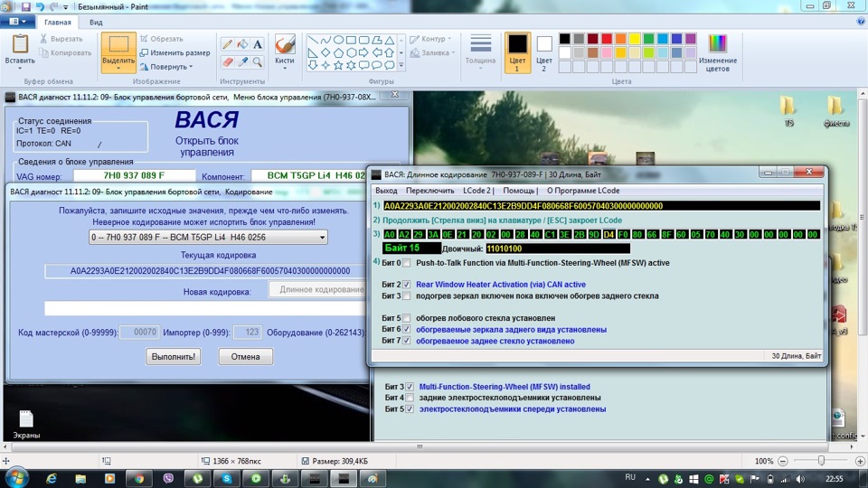The height and width of the screenshot is (488, 868).
Task: Toggle Бит 6 обогреваемые зеркала checkbox
Action: point(406,329)
